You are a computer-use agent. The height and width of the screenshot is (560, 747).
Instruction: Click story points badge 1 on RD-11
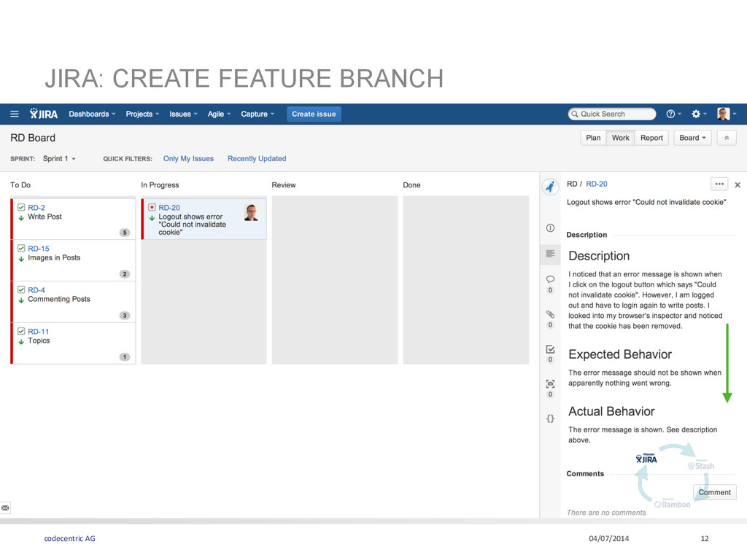point(125,357)
